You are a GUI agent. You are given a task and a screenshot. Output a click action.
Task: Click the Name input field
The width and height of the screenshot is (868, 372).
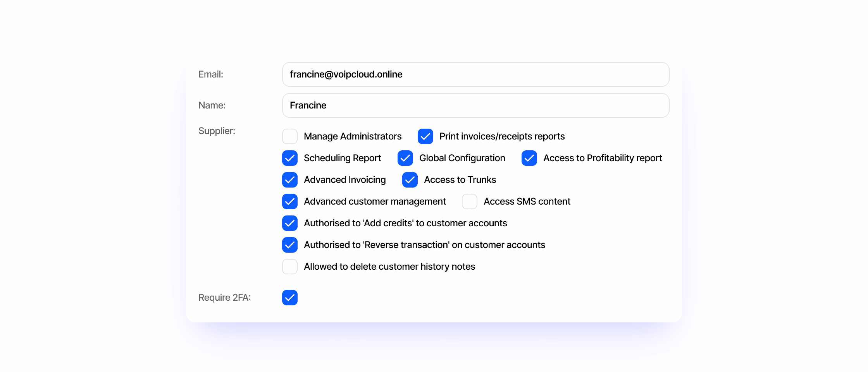click(x=475, y=105)
